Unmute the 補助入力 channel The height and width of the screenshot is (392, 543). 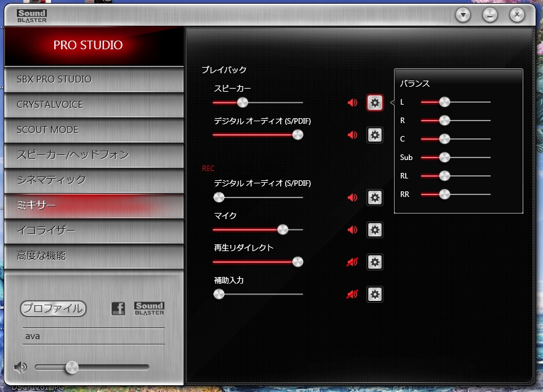[352, 294]
